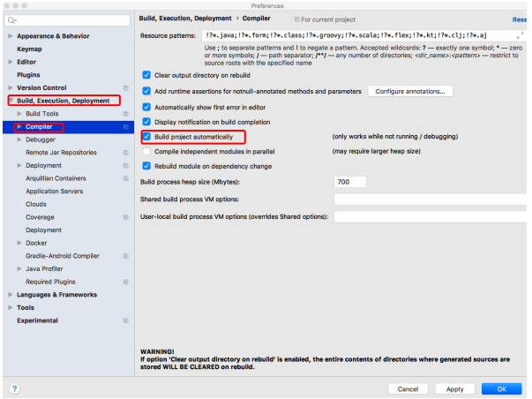The height and width of the screenshot is (399, 532).
Task: Expand Languages & Frameworks arrow
Action: click(x=11, y=295)
